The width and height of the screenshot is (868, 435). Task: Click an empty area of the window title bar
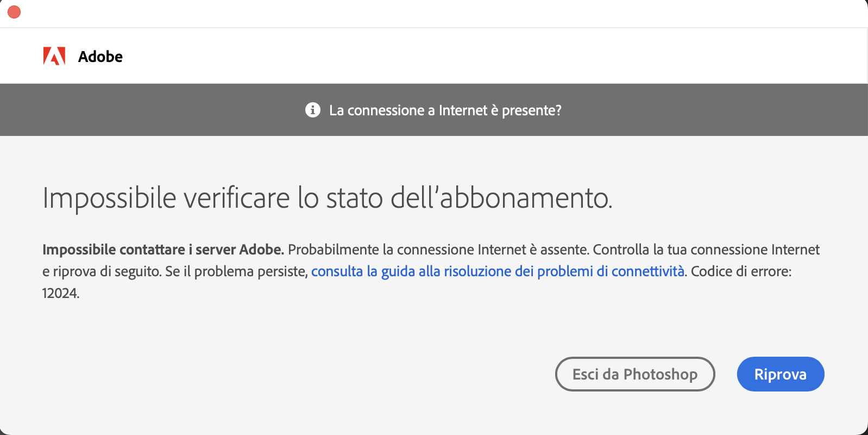click(x=435, y=13)
